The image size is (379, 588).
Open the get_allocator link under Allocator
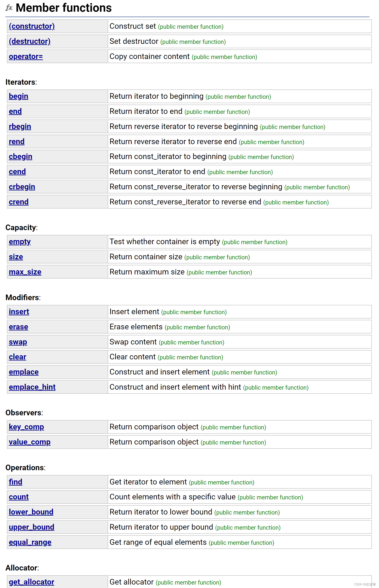click(x=32, y=582)
